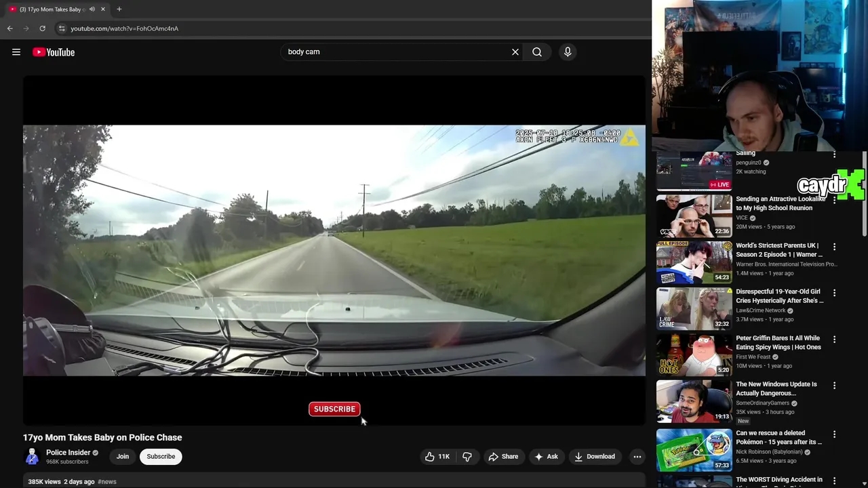
Task: Click the sidebar recommendations scrollbar
Action: pos(864,193)
